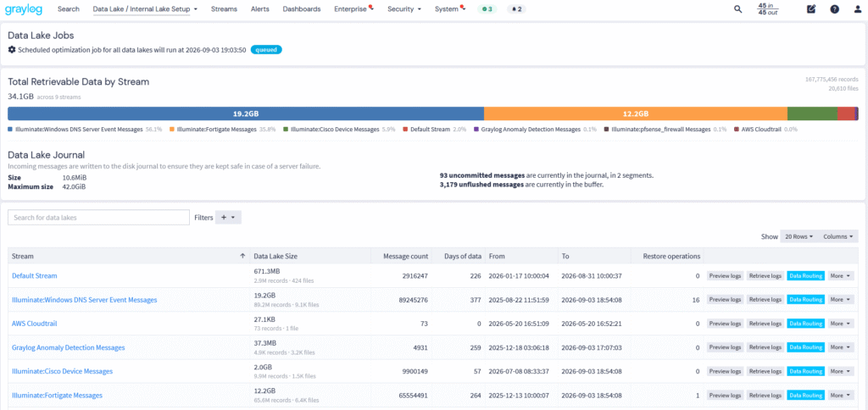
Task: Open Data Routing for Cisco Device Messages
Action: point(805,371)
